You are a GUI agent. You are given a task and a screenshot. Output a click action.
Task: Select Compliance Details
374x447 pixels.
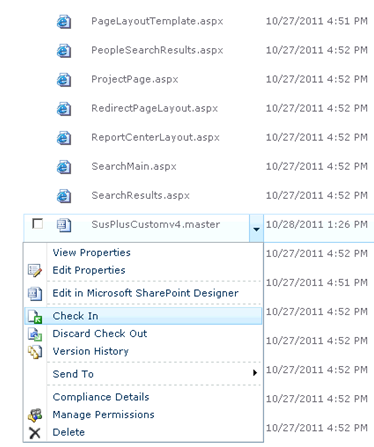(101, 397)
